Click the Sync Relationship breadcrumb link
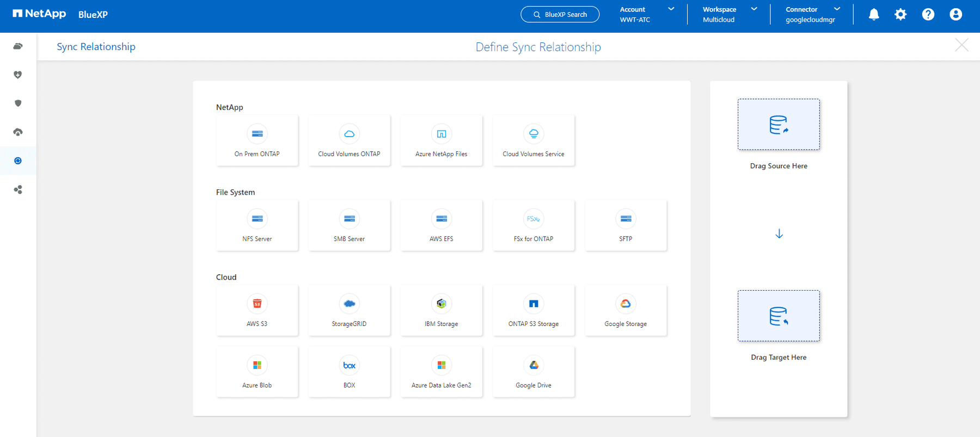980x437 pixels. (x=96, y=47)
